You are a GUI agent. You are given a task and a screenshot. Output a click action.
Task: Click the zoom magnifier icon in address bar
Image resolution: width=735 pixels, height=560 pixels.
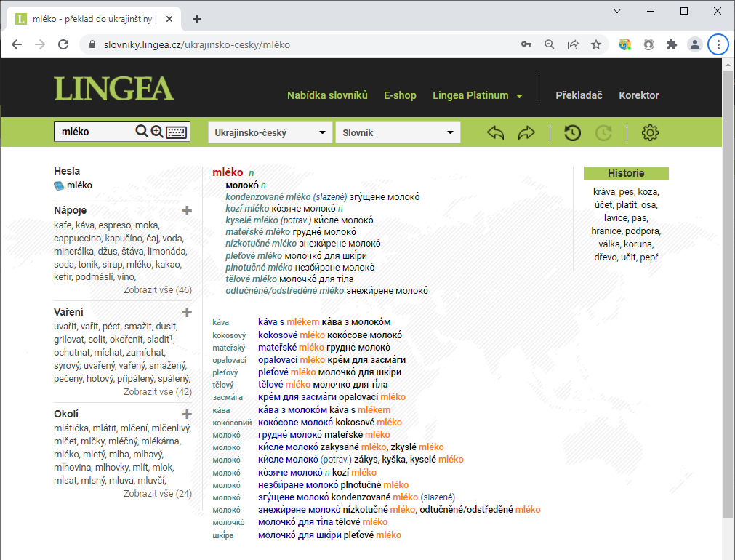(550, 44)
